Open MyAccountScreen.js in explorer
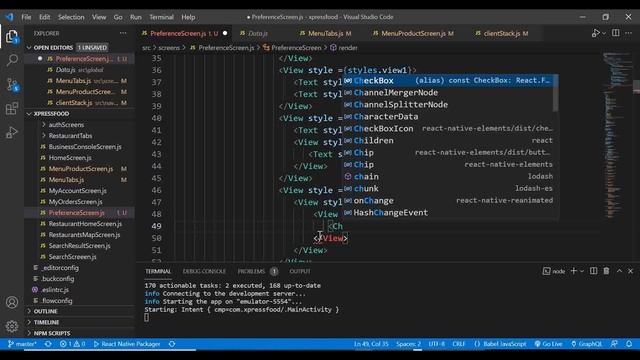 tap(78, 191)
